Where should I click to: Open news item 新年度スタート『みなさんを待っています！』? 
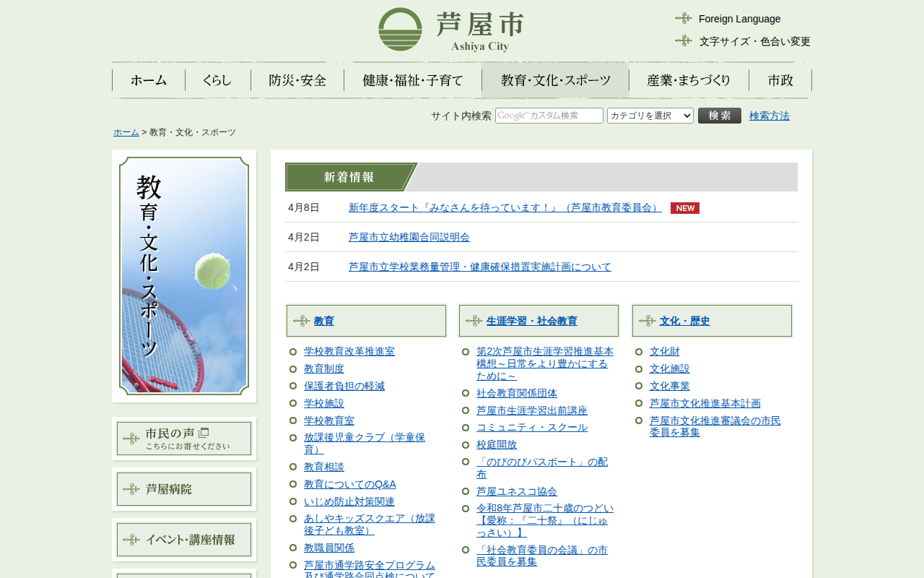(x=505, y=207)
